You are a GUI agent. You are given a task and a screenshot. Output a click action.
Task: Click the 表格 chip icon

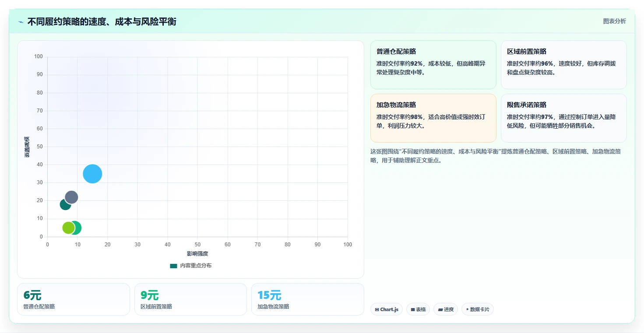(x=413, y=309)
